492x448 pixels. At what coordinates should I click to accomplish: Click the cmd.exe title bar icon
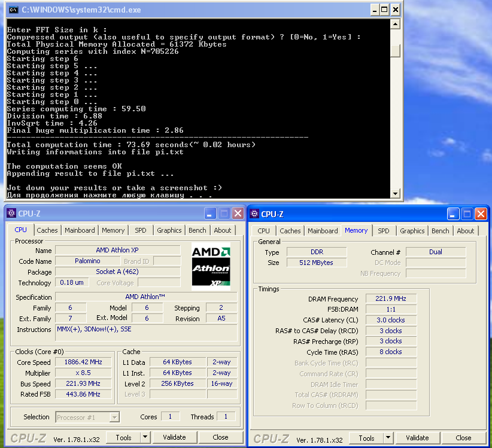coord(13,10)
